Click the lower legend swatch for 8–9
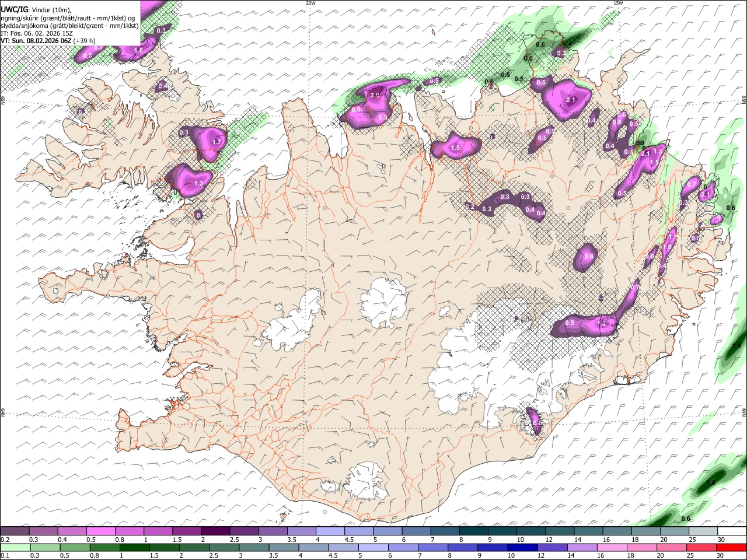The width and height of the screenshot is (747, 560). coord(462,547)
